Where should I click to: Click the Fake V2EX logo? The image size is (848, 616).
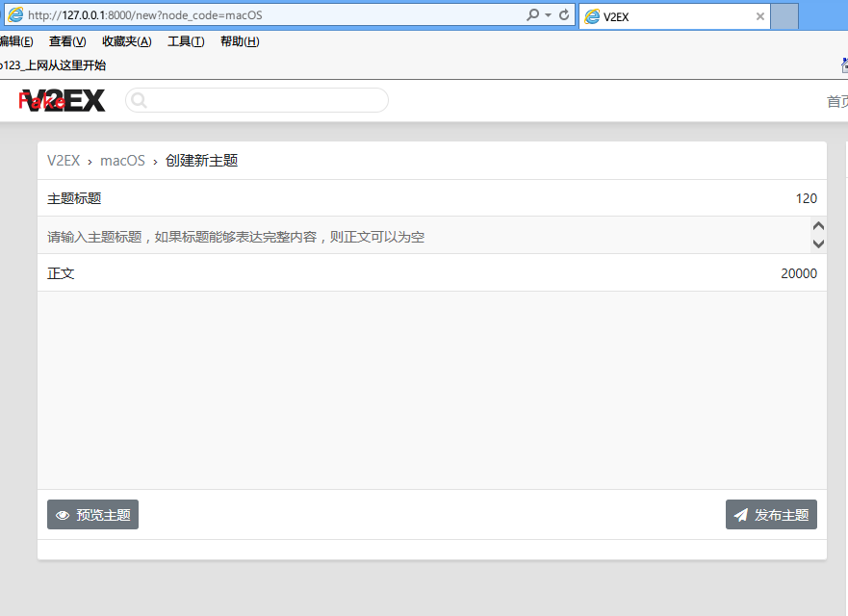click(x=62, y=101)
